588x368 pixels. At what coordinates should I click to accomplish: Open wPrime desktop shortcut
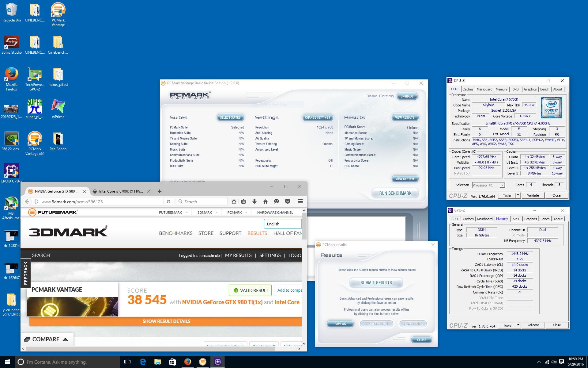[x=58, y=109]
